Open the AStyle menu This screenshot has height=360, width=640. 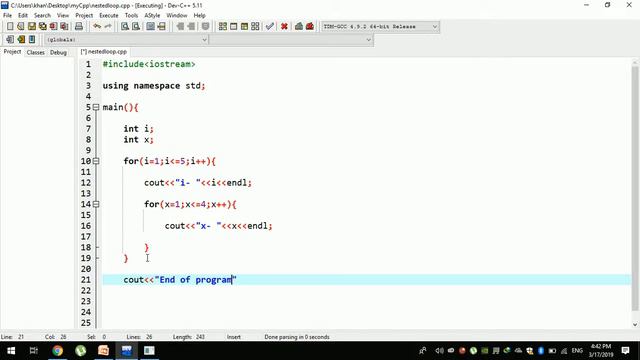coord(152,16)
